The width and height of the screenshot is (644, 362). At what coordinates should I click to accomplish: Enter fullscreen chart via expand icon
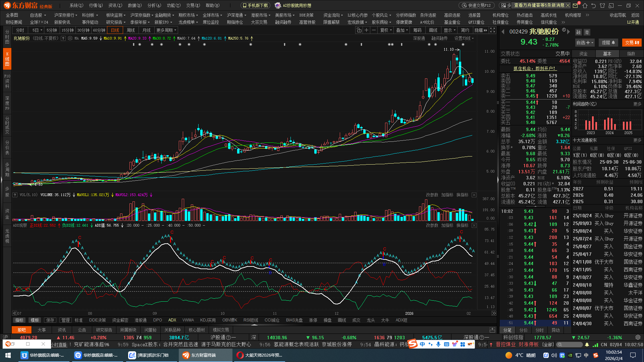click(x=492, y=30)
